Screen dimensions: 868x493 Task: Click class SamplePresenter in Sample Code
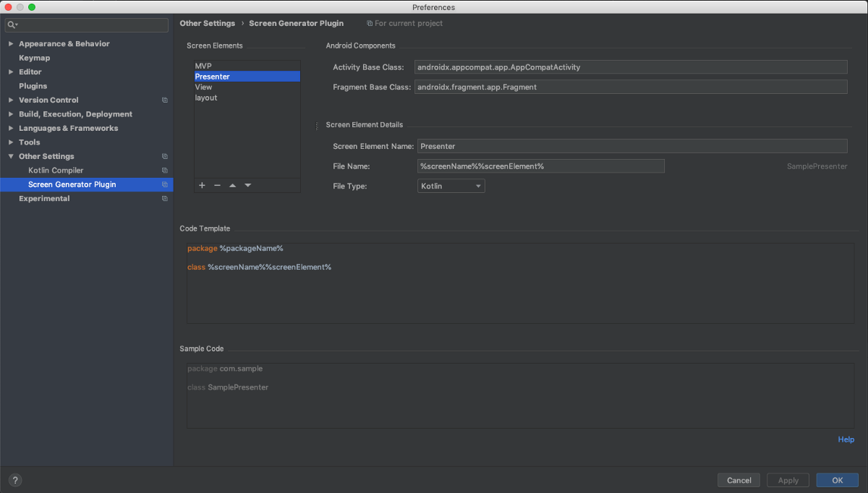(228, 387)
